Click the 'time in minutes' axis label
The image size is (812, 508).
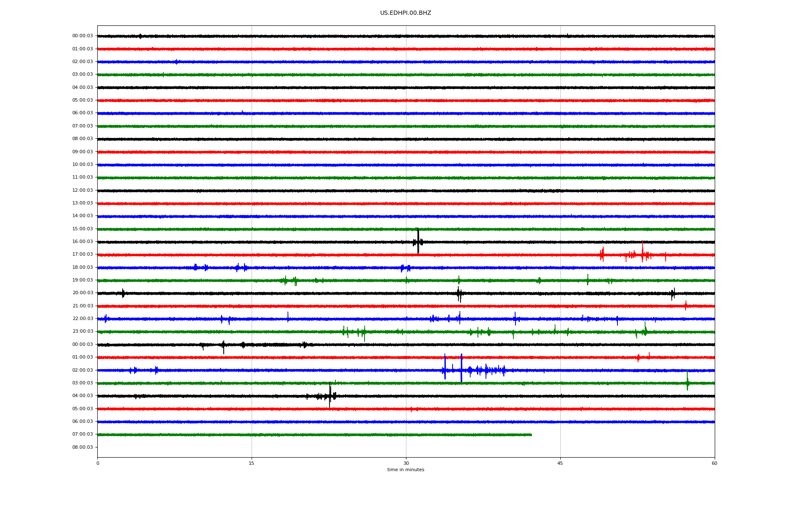[405, 469]
